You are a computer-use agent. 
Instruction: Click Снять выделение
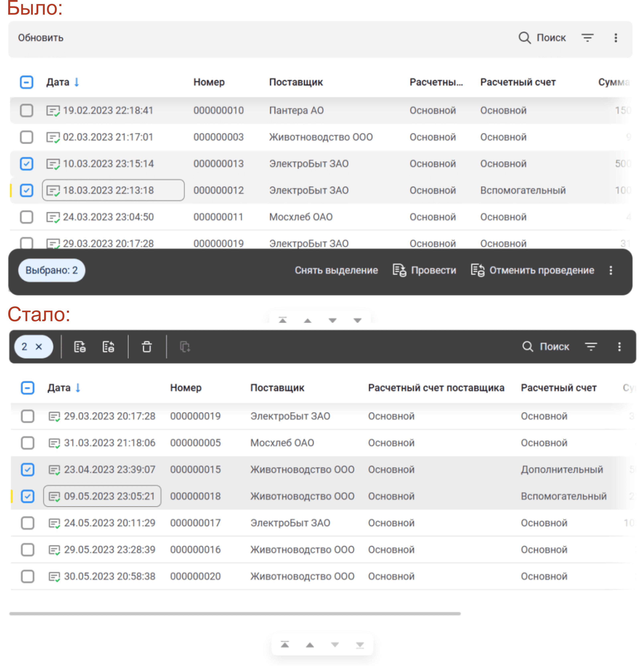coord(336,270)
